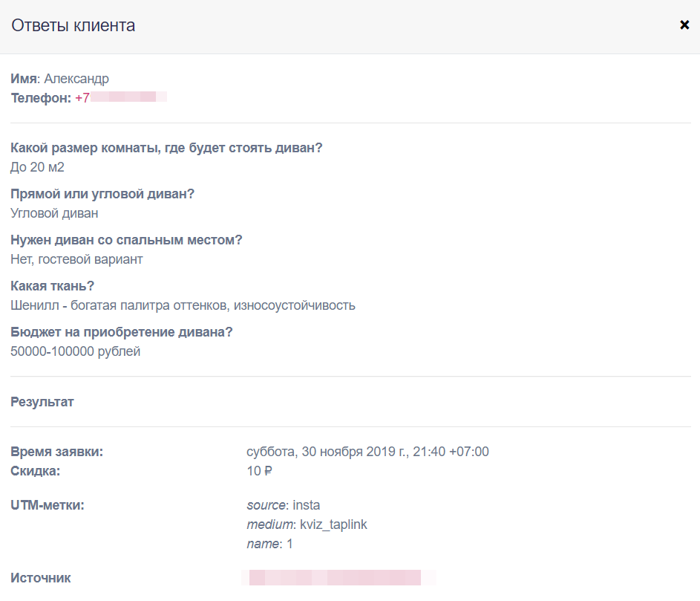700x601 pixels.
Task: Click the спальным местом question
Action: [126, 240]
